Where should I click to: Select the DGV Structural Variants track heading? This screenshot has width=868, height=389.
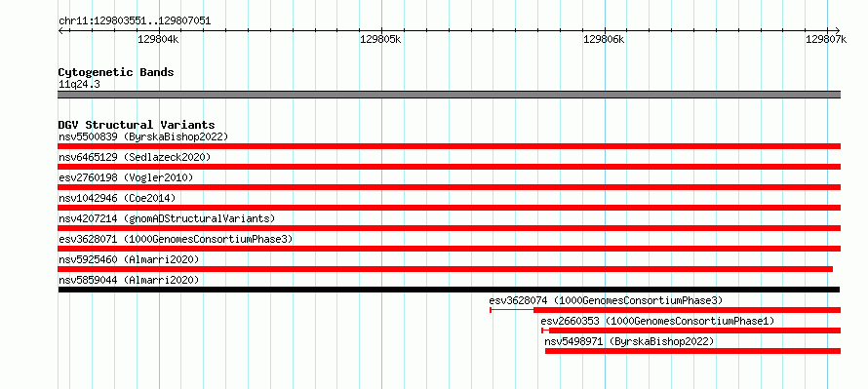point(137,125)
